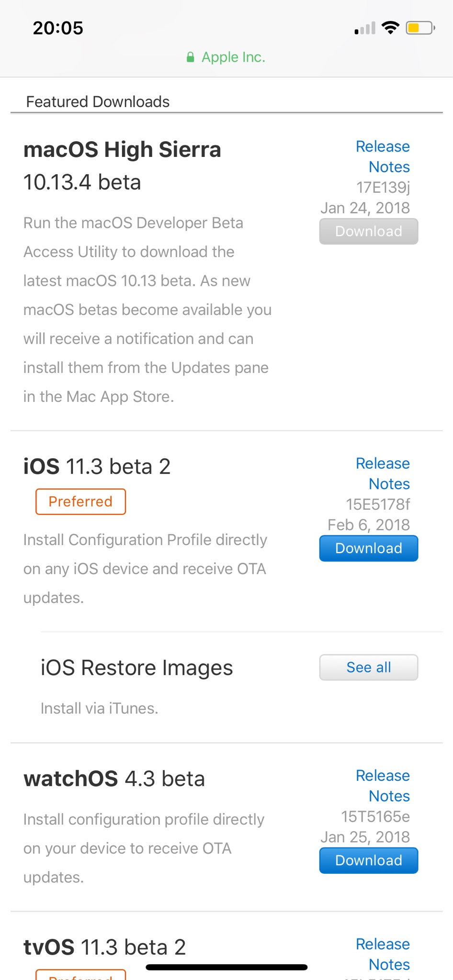Open Release Notes for macOS High Sierra beta

click(x=383, y=156)
